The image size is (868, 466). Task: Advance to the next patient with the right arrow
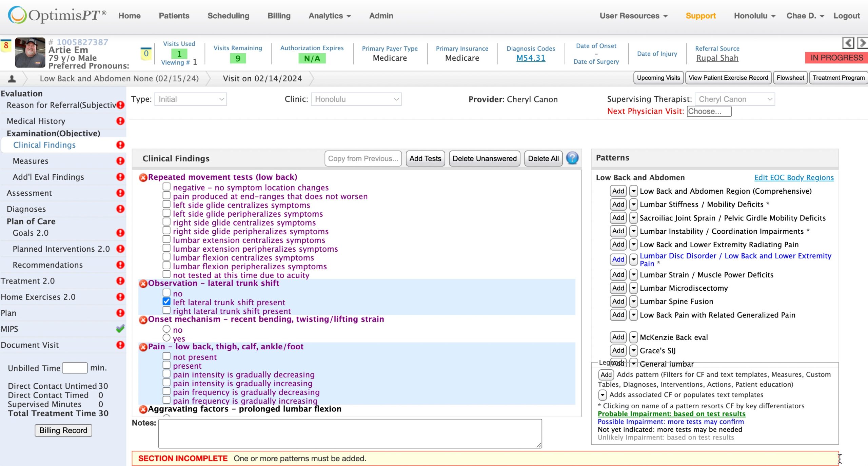862,43
